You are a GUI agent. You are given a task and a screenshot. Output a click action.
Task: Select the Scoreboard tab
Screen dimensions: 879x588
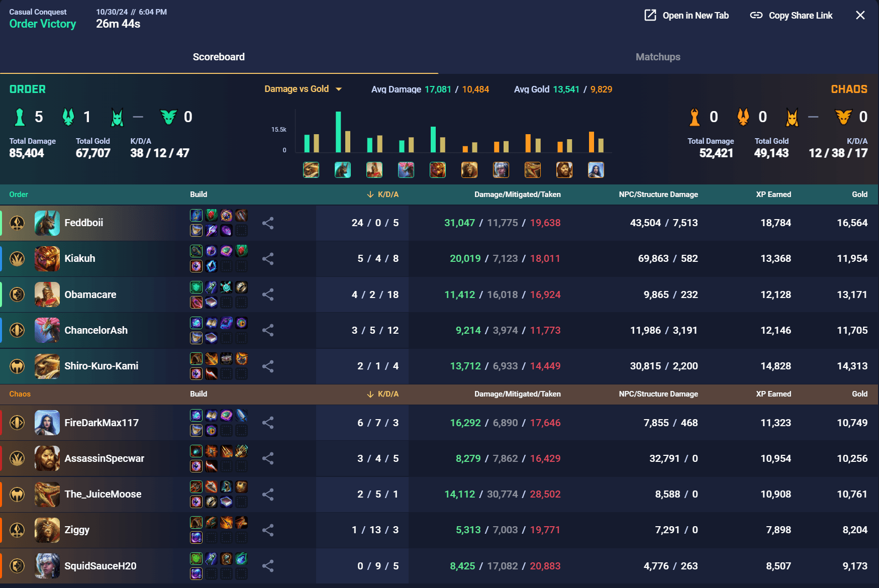[219, 57]
